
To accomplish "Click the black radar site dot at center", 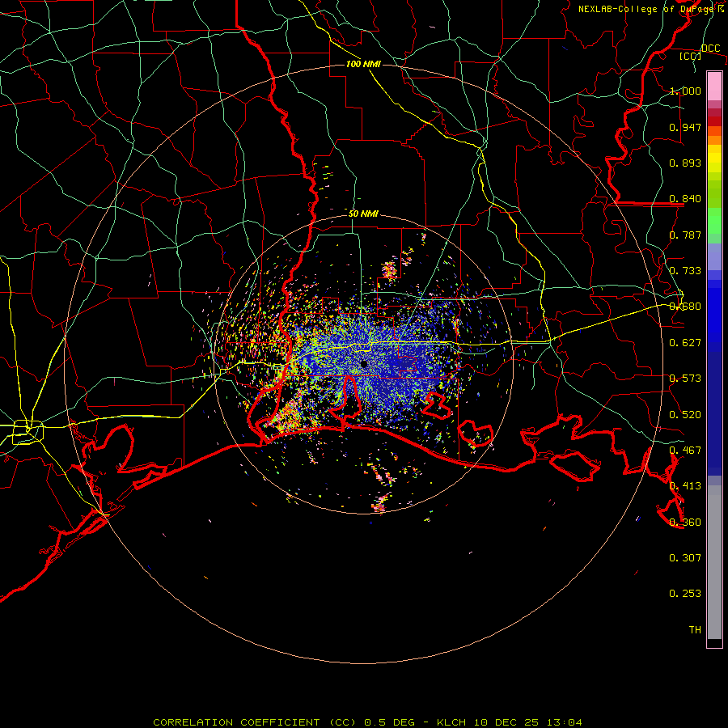I will click(x=364, y=364).
